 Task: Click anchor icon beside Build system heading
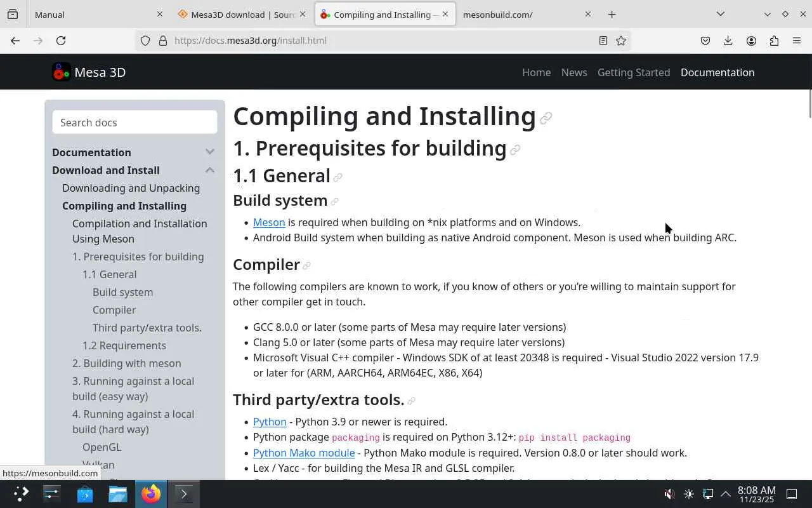tap(334, 202)
